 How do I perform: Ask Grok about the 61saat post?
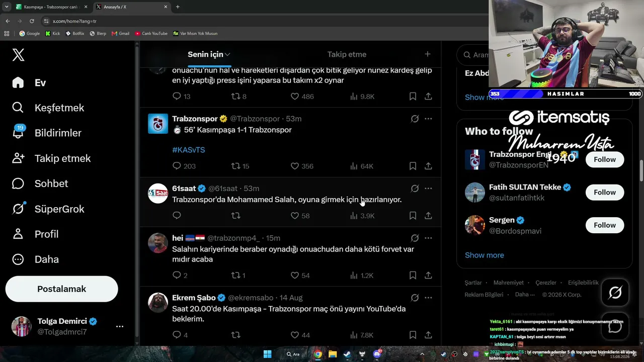(415, 189)
